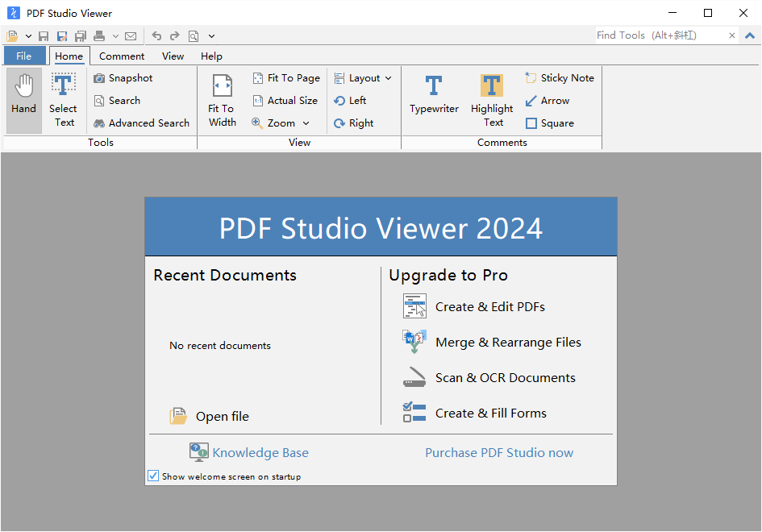The width and height of the screenshot is (762, 532).
Task: Select the Square annotation tool
Action: pyautogui.click(x=550, y=123)
